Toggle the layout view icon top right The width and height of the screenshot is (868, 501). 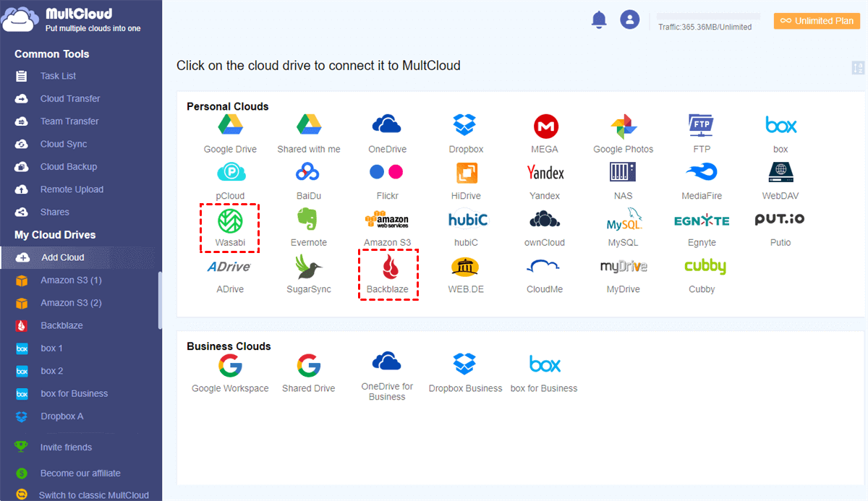859,68
